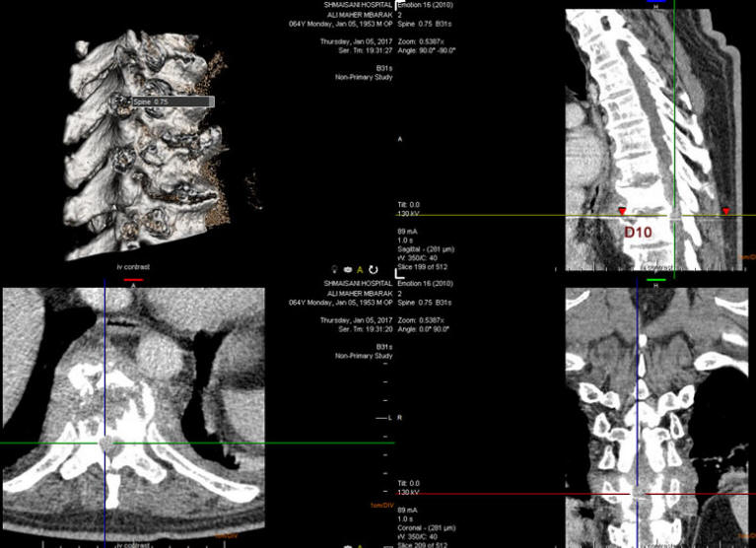The height and width of the screenshot is (548, 756).
Task: Click red triangle marker behind the spine
Action: coord(725,211)
